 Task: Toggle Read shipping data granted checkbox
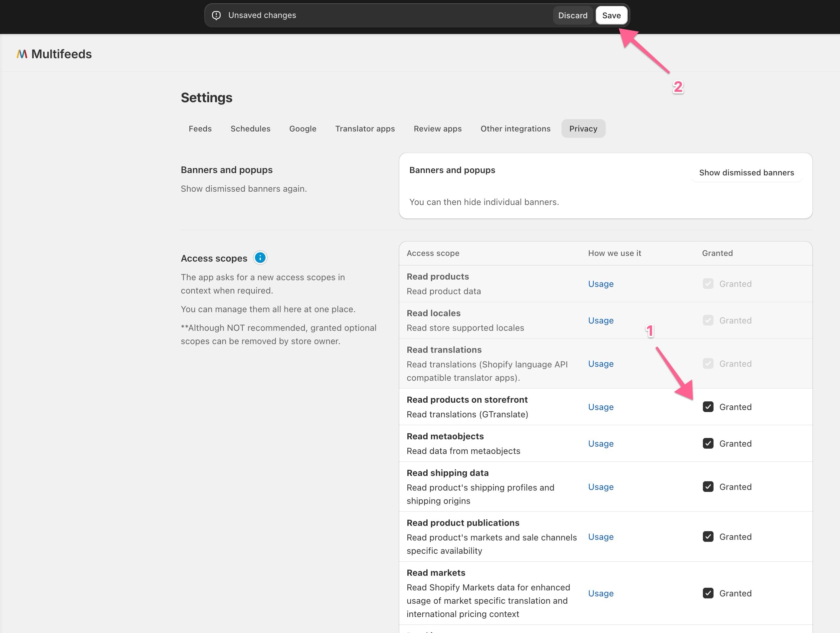tap(708, 487)
